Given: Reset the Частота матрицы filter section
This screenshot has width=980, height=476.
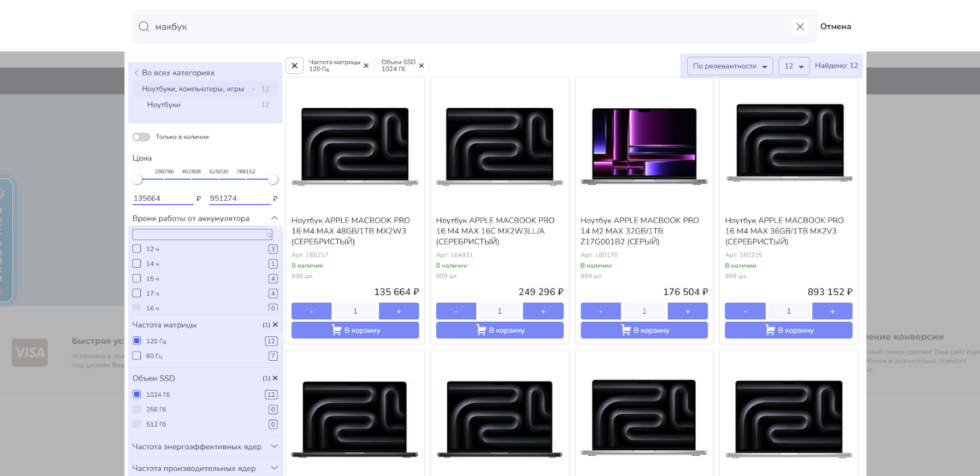Looking at the screenshot, I should [x=275, y=325].
